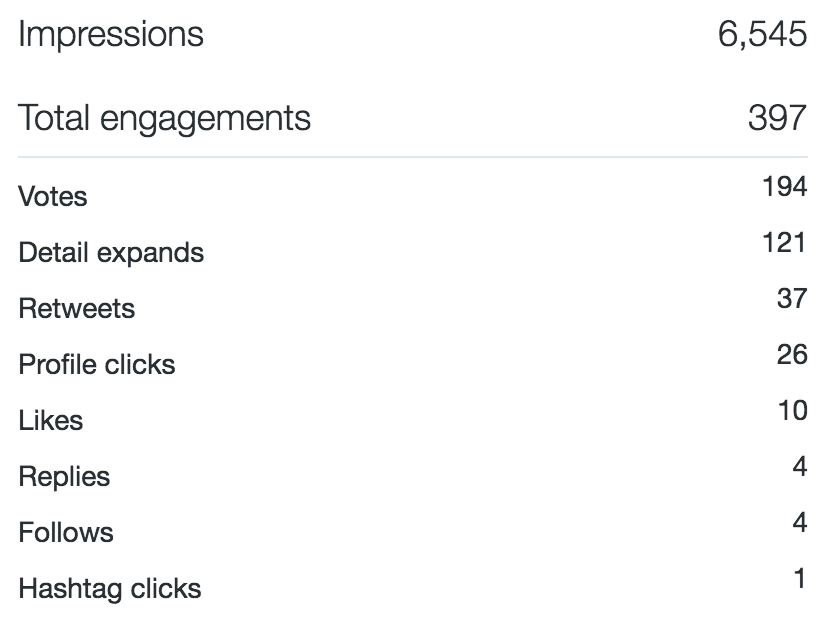
Task: Select the Replies count of 4
Action: point(800,467)
